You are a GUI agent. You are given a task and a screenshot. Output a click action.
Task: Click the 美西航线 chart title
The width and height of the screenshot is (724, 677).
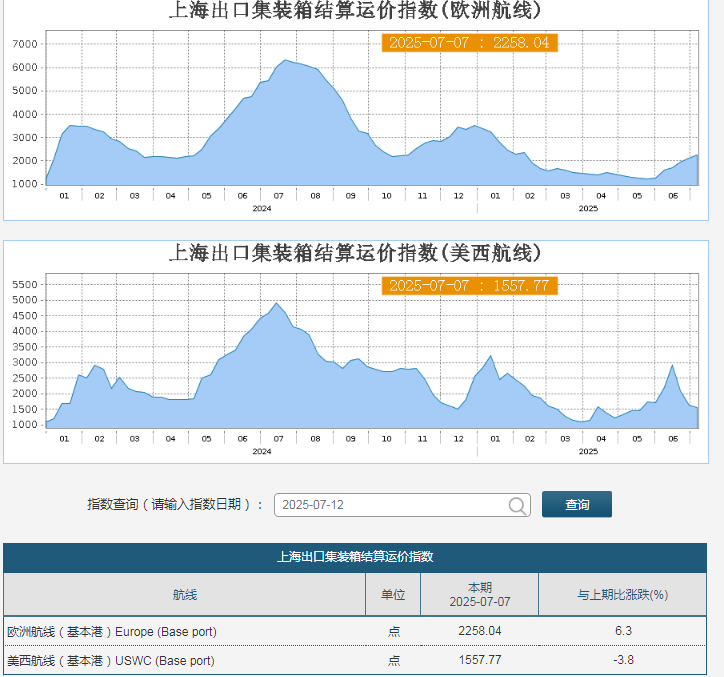point(355,253)
